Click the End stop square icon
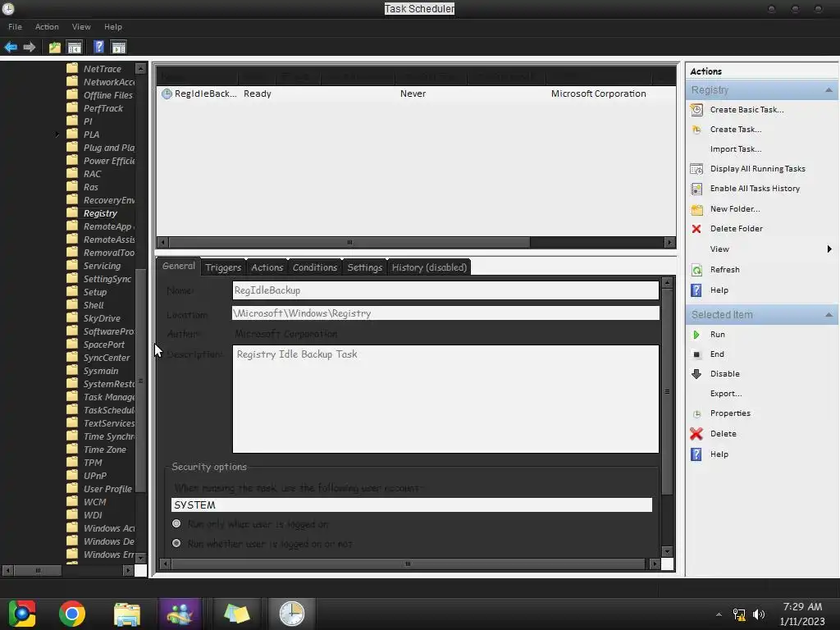Viewport: 840px width, 630px height. tap(696, 354)
